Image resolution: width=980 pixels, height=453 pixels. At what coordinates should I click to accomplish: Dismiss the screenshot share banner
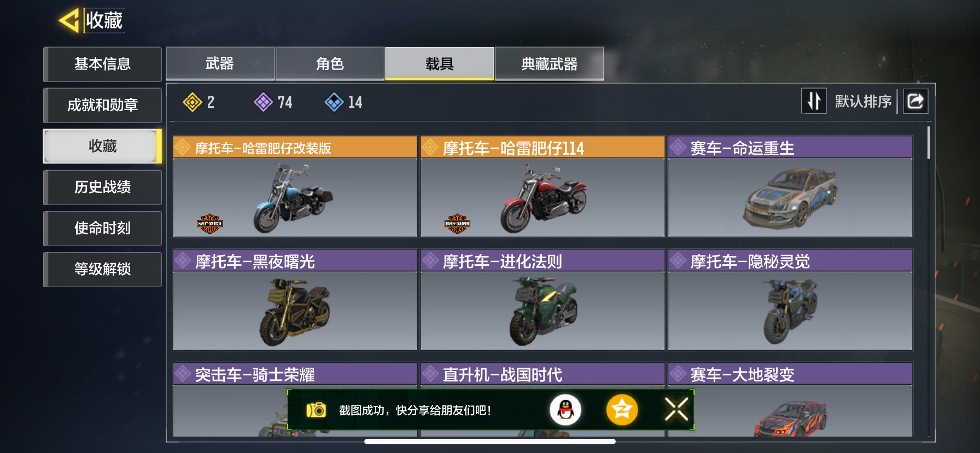676,409
